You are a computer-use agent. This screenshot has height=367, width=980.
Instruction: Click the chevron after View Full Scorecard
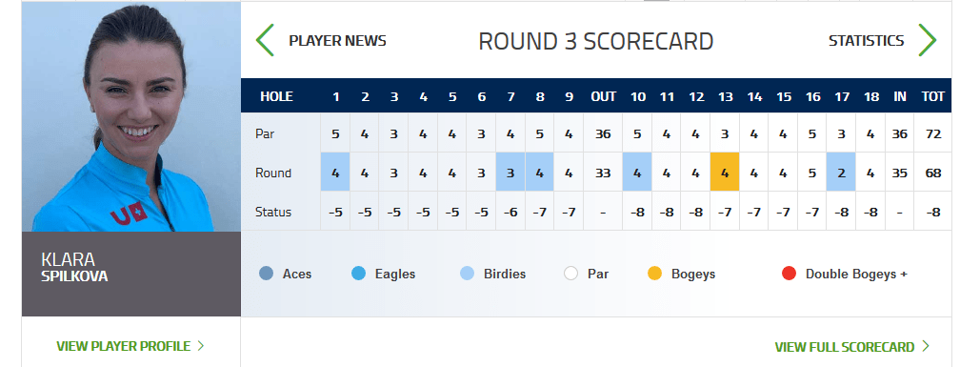click(926, 346)
